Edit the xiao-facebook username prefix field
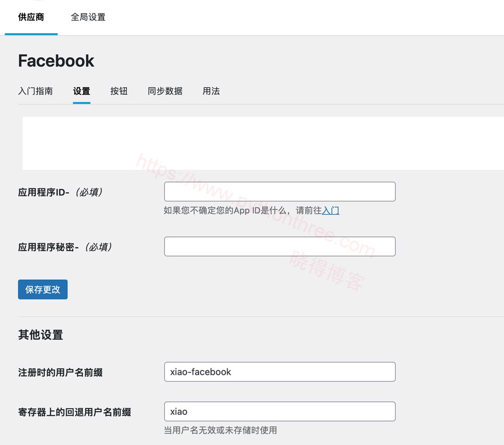This screenshot has height=445, width=504. (x=280, y=372)
